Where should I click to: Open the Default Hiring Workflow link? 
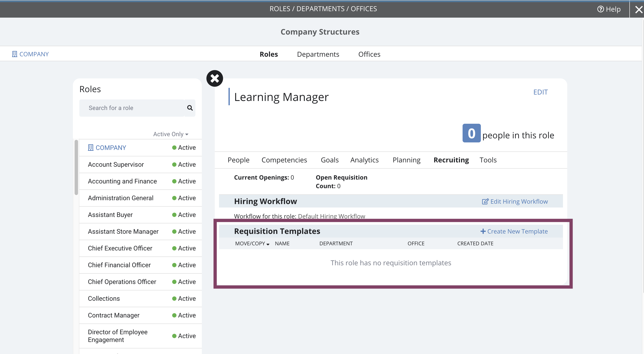331,216
